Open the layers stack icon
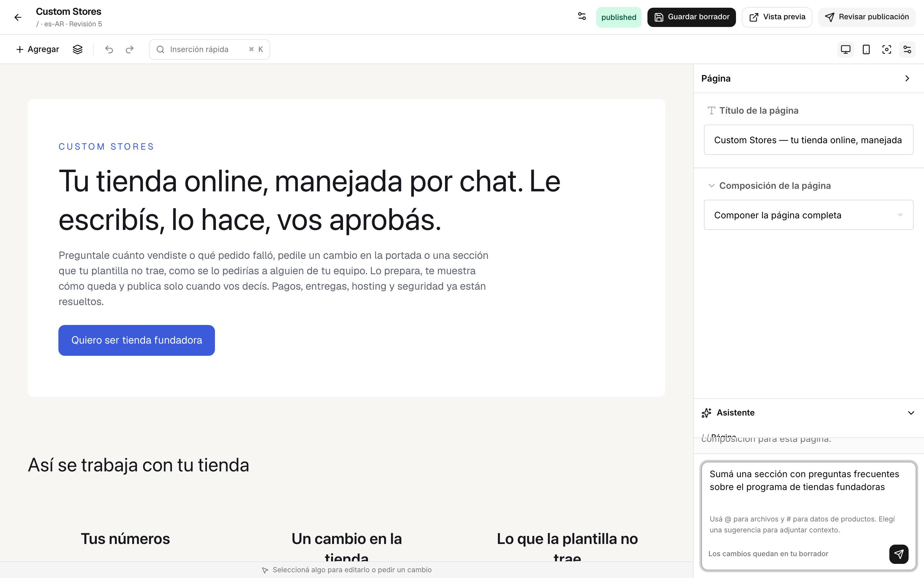 [78, 49]
